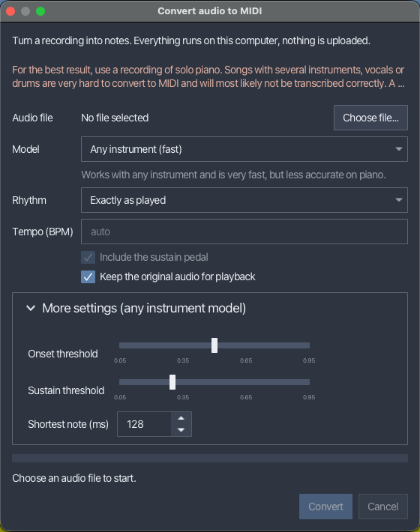Toggle the Include the sustain pedal checkbox
420x532 pixels.
coord(88,258)
